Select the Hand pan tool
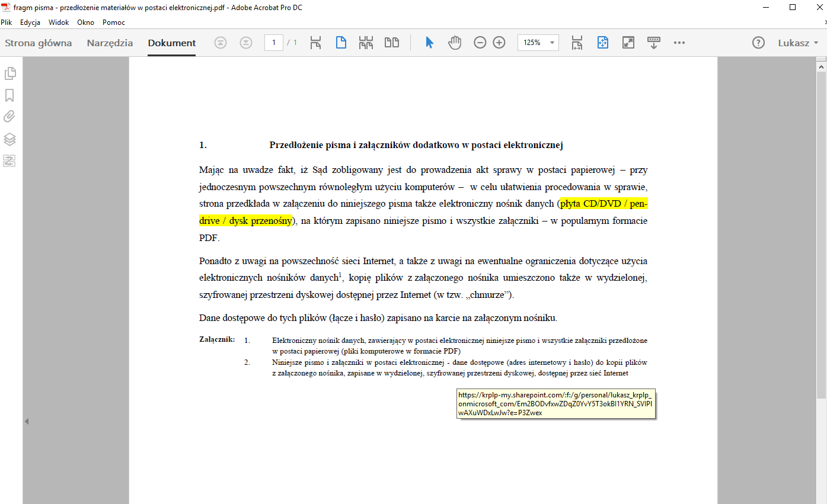This screenshot has height=504, width=827. [x=455, y=43]
